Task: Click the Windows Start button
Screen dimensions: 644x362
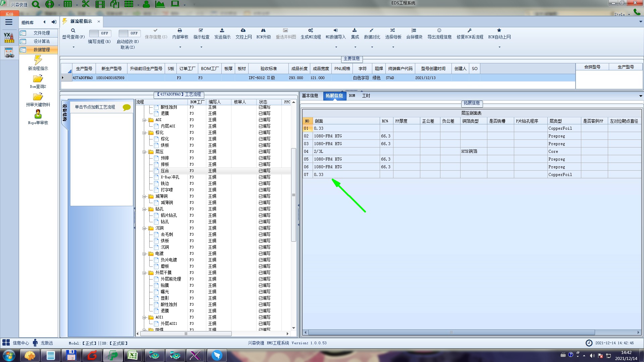Action: click(9, 355)
